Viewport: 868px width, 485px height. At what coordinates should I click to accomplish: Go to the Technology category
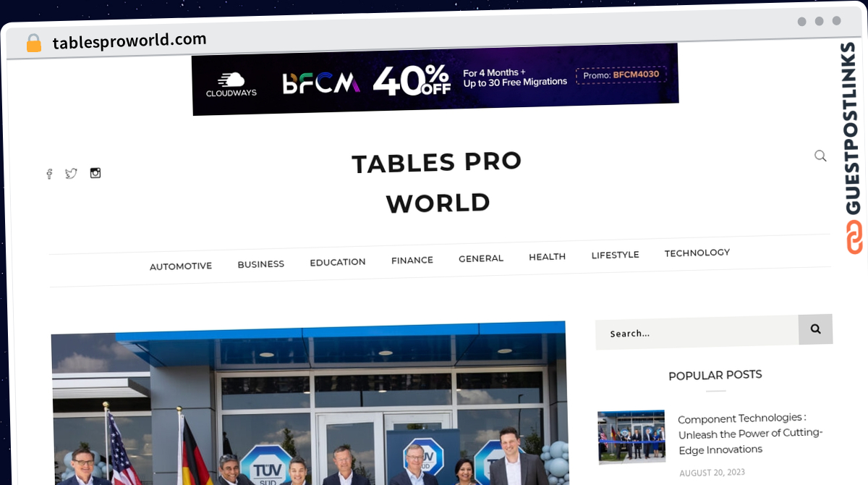pyautogui.click(x=697, y=253)
